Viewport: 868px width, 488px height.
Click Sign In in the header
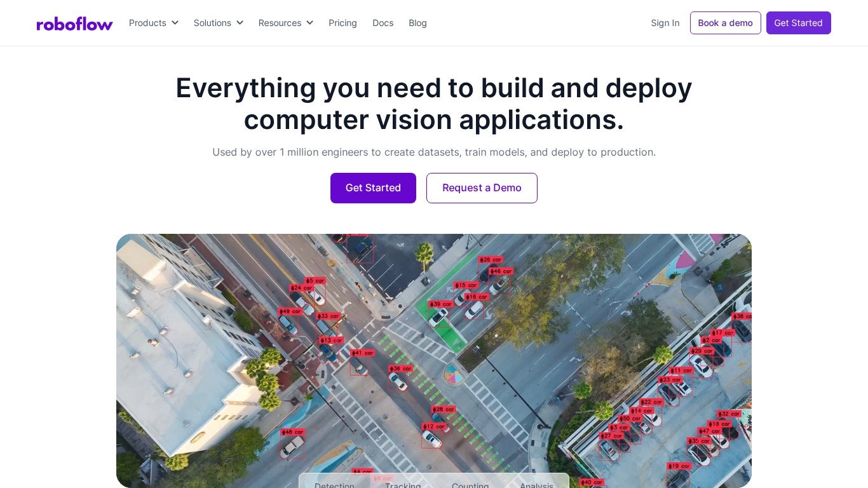point(665,23)
